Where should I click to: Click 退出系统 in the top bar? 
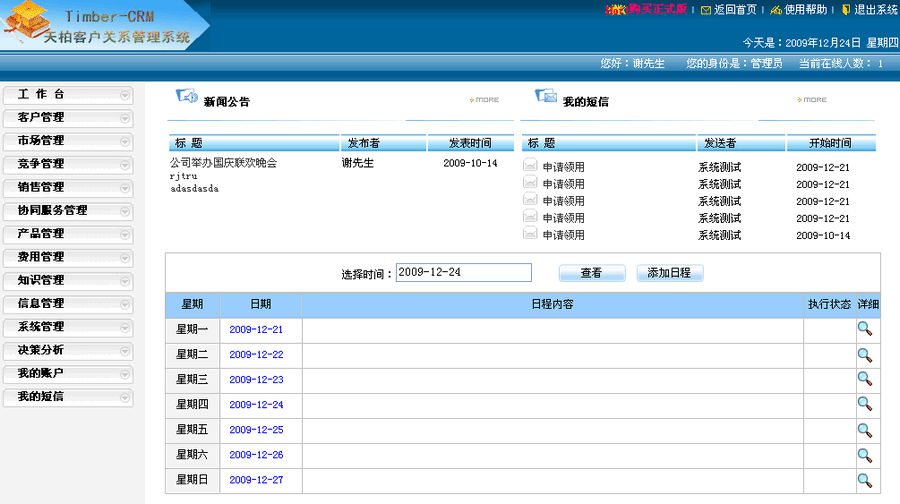tap(874, 10)
